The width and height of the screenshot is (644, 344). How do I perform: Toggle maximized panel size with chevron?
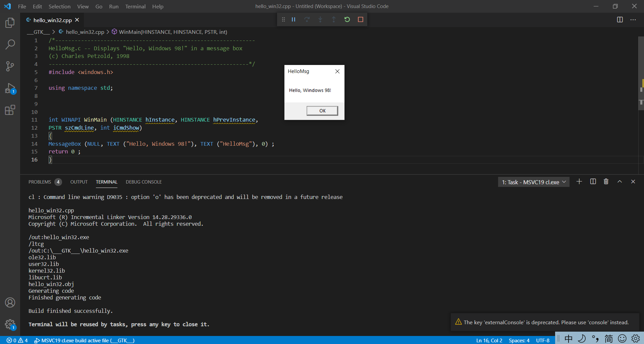(620, 182)
